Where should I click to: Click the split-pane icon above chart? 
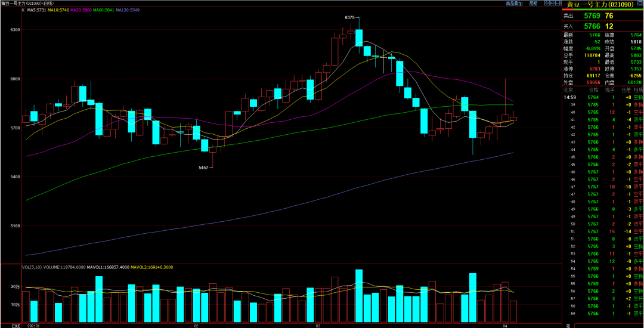pyautogui.click(x=558, y=3)
